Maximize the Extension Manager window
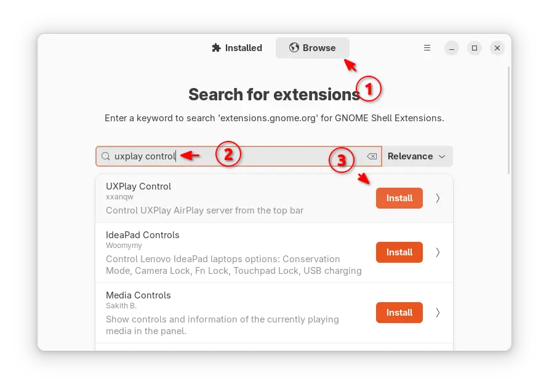This screenshot has height=392, width=549. pyautogui.click(x=475, y=48)
